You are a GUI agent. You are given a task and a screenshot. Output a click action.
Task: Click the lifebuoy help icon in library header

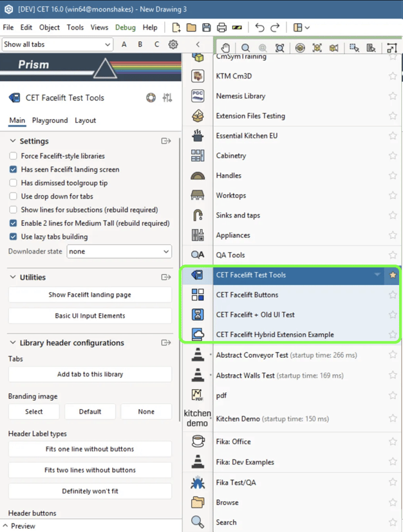[151, 98]
